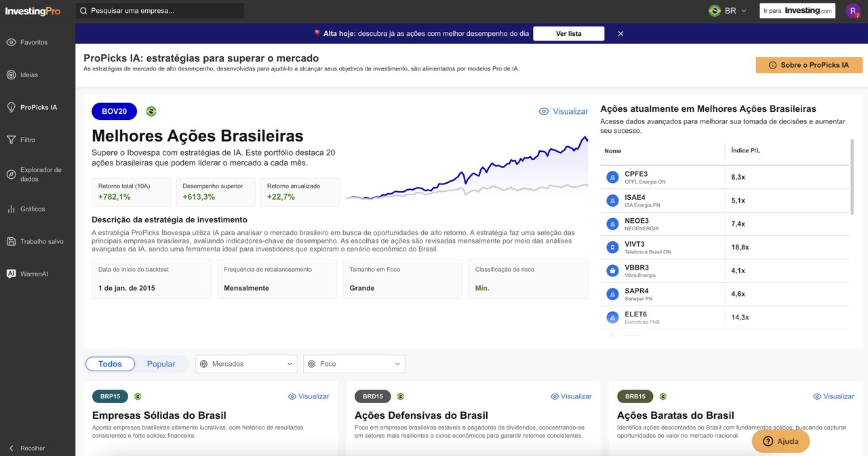Click the Brazil flag beside BOV20
This screenshot has height=456, width=868.
[151, 111]
